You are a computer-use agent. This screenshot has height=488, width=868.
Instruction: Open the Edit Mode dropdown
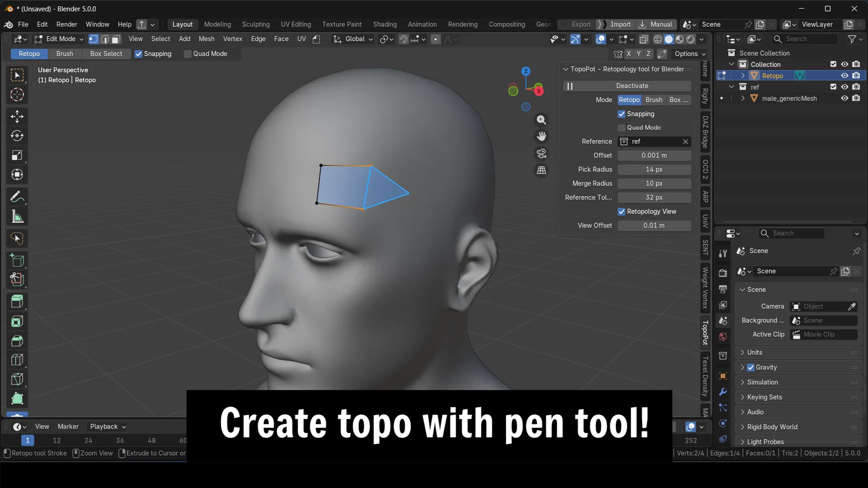pos(59,39)
